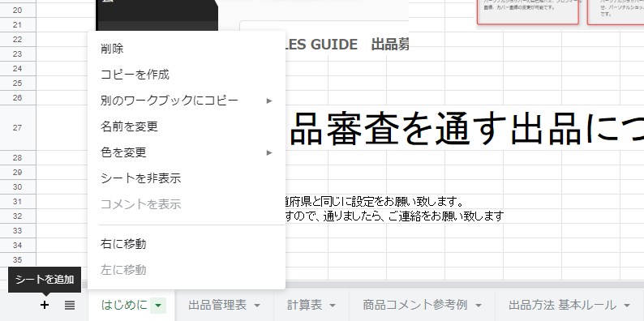Viewport: 644px width, 321px height.
Task: Switch to the 出品方法 基本ルール tab
Action: click(562, 305)
